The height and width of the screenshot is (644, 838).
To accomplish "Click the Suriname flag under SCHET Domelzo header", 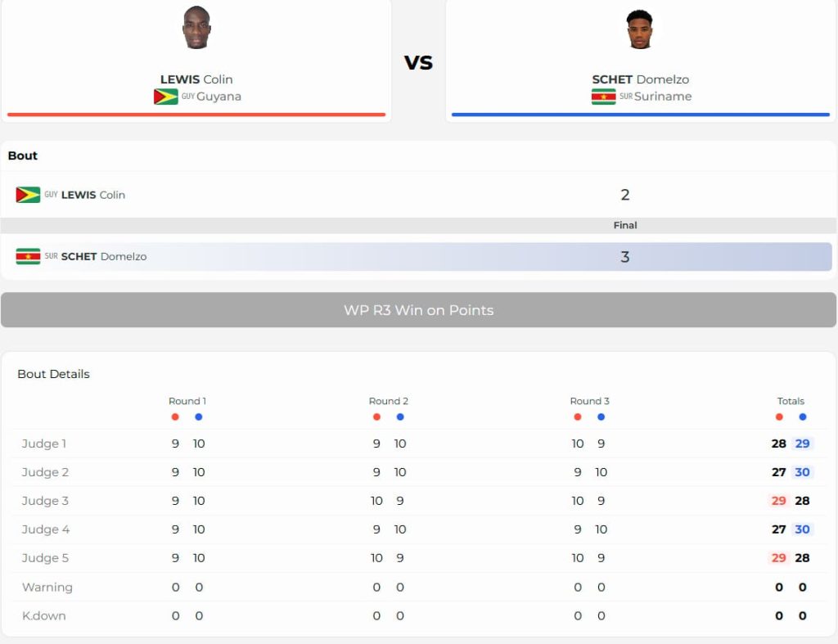I will click(x=603, y=97).
